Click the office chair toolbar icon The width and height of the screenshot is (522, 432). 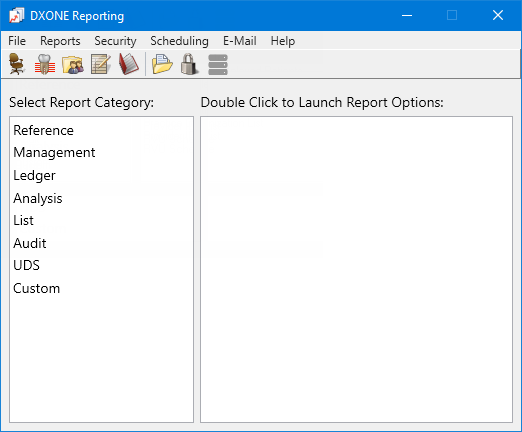pyautogui.click(x=17, y=64)
